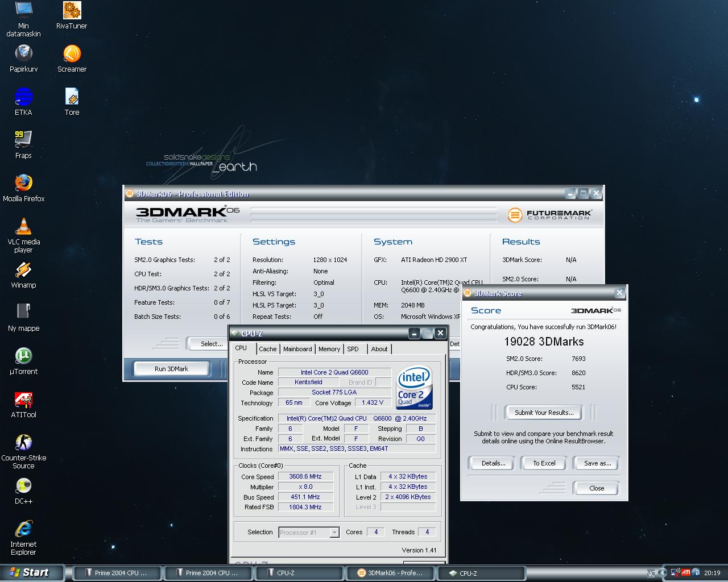Image resolution: width=728 pixels, height=582 pixels.
Task: Click the ATI tray icon in taskbar
Action: point(686,573)
